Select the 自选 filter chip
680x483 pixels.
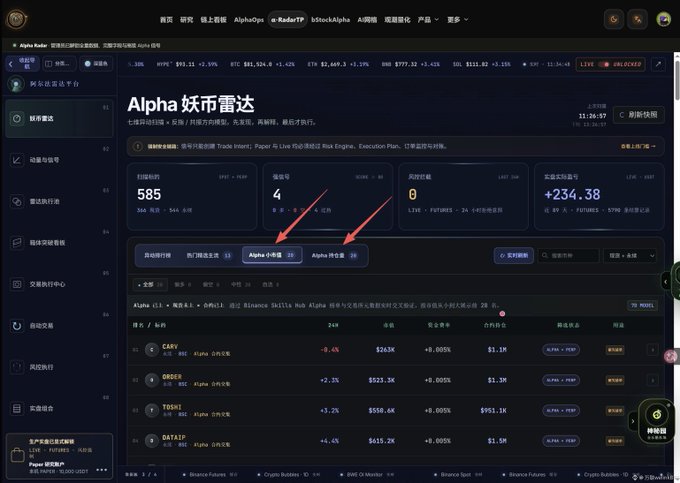click(x=270, y=284)
